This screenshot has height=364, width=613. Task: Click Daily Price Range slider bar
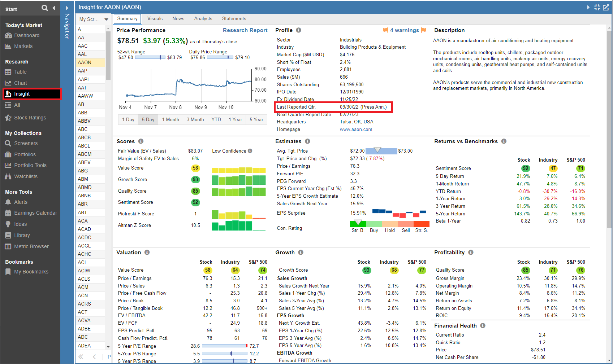220,57
